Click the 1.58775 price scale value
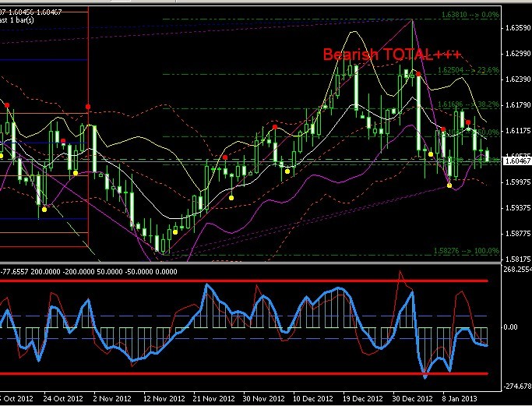Viewport: 532px width, 406px height. pos(518,233)
